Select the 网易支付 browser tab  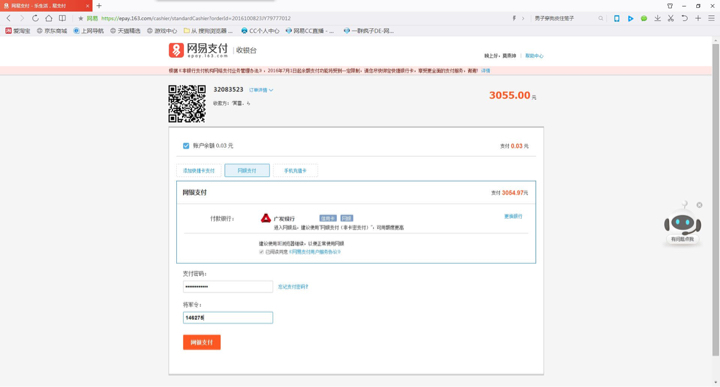(45, 6)
